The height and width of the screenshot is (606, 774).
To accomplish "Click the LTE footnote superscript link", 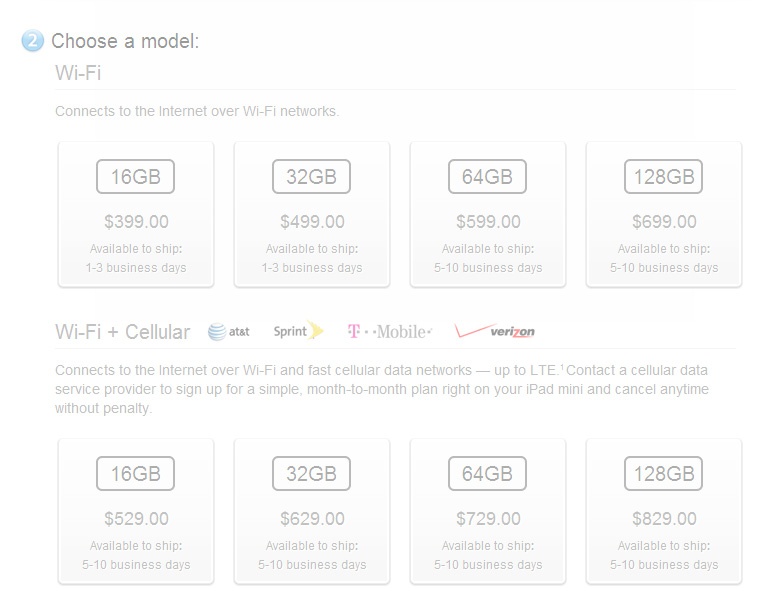I will tap(563, 367).
